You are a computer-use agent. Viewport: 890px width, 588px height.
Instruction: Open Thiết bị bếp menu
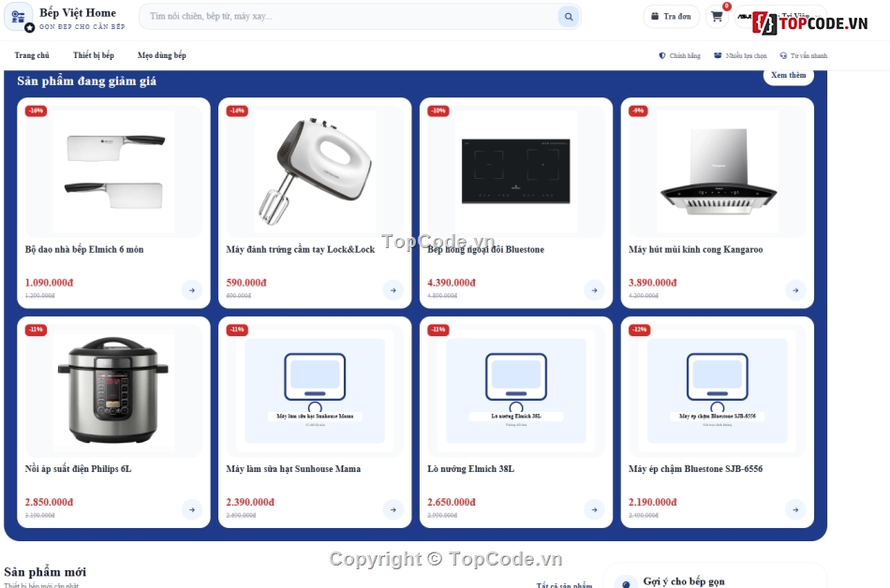pyautogui.click(x=94, y=55)
